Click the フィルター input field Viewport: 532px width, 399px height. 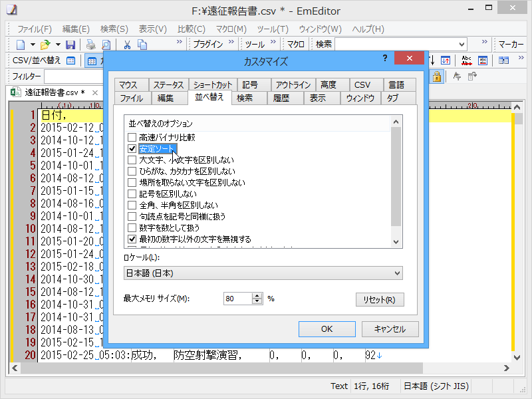tap(74, 76)
